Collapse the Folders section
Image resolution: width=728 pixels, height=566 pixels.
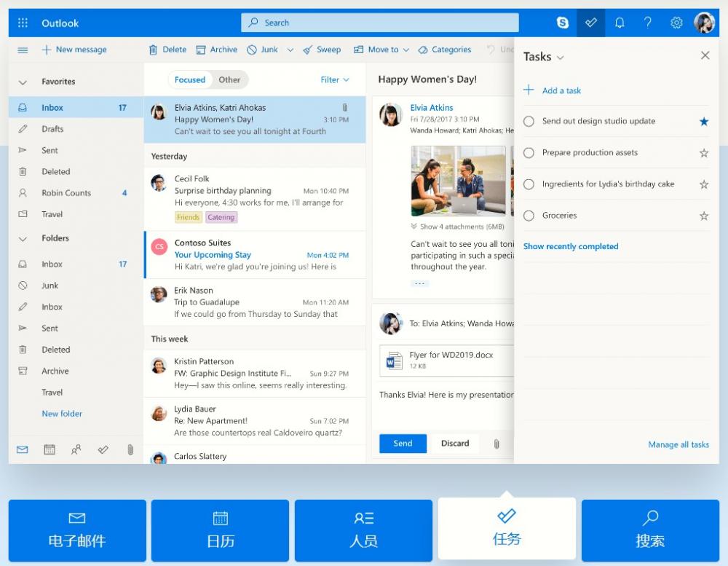(23, 239)
